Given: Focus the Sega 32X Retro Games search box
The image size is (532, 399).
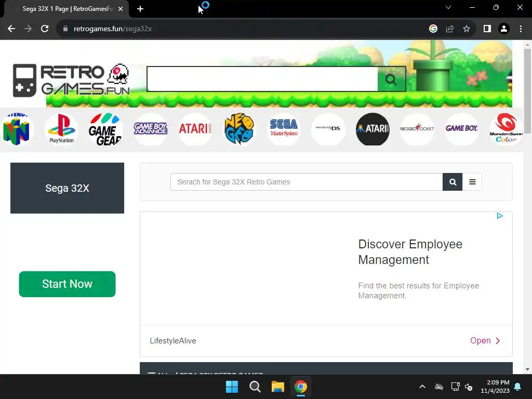Looking at the screenshot, I should (307, 182).
